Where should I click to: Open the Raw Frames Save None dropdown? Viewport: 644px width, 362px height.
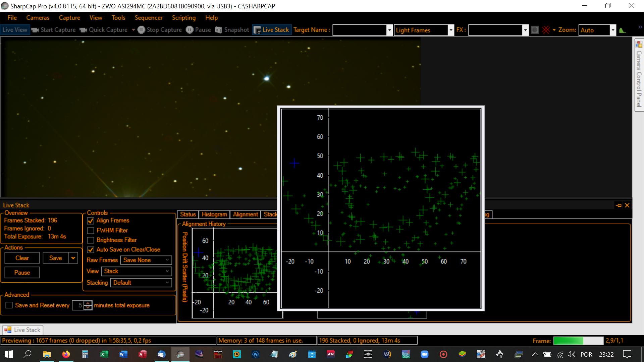point(146,260)
